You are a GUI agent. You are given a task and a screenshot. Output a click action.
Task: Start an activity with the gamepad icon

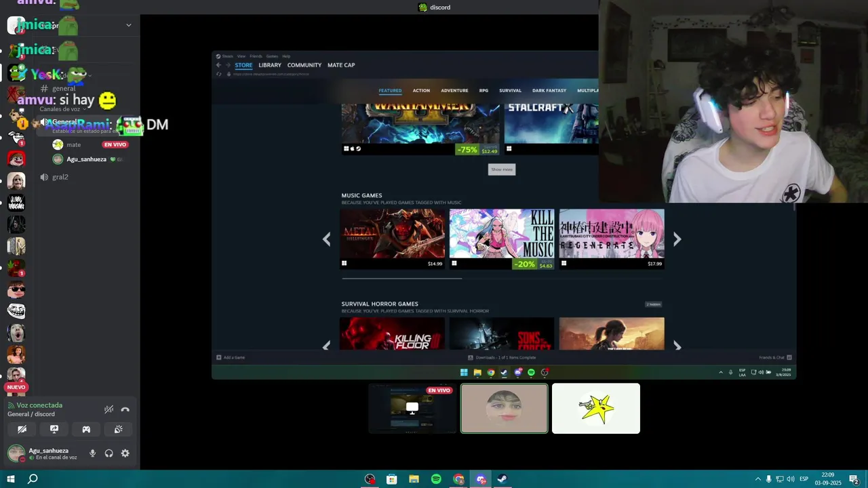pos(86,429)
